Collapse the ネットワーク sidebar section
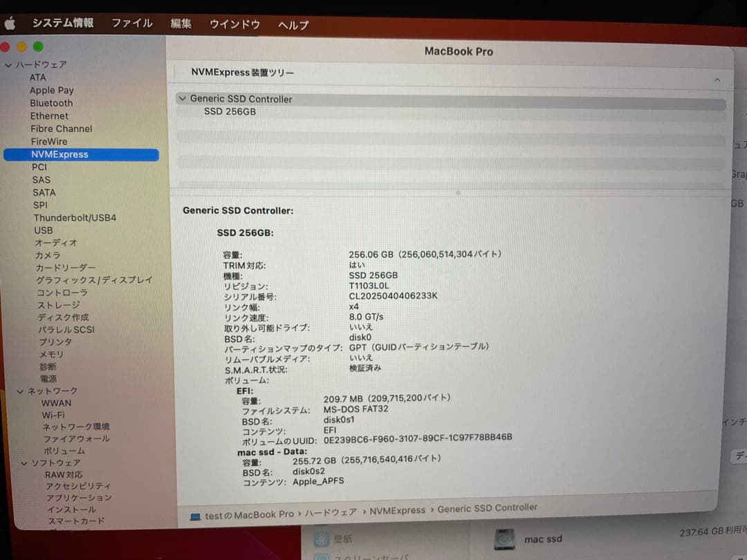The height and width of the screenshot is (560, 747). [x=19, y=391]
